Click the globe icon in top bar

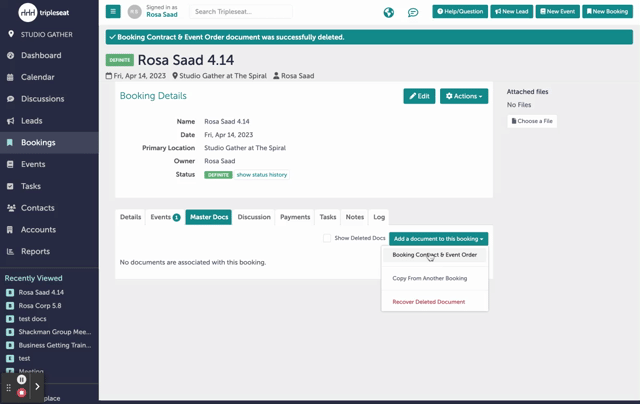[388, 12]
